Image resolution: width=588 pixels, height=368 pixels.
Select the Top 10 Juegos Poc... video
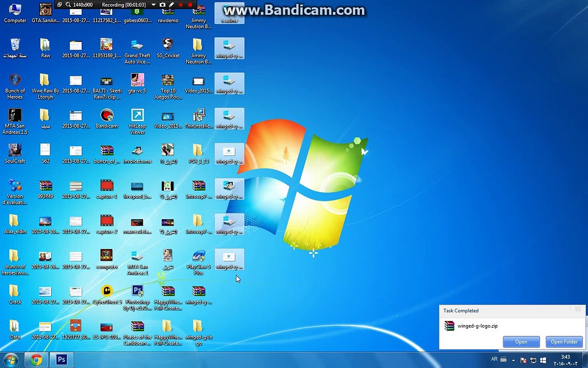[x=168, y=86]
